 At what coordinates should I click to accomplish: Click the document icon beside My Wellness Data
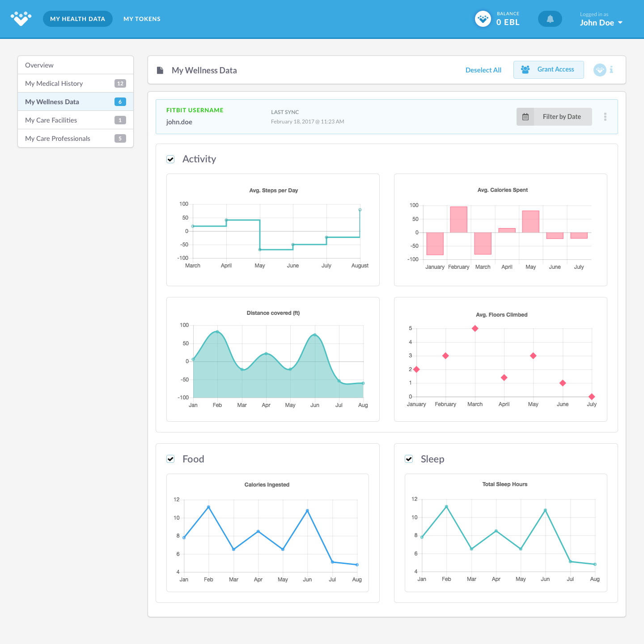pyautogui.click(x=160, y=70)
